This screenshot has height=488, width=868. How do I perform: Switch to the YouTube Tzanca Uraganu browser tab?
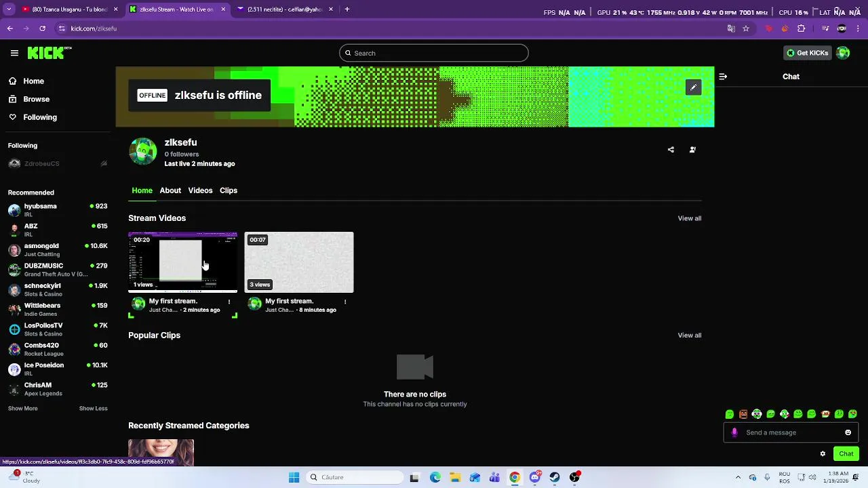(x=69, y=9)
